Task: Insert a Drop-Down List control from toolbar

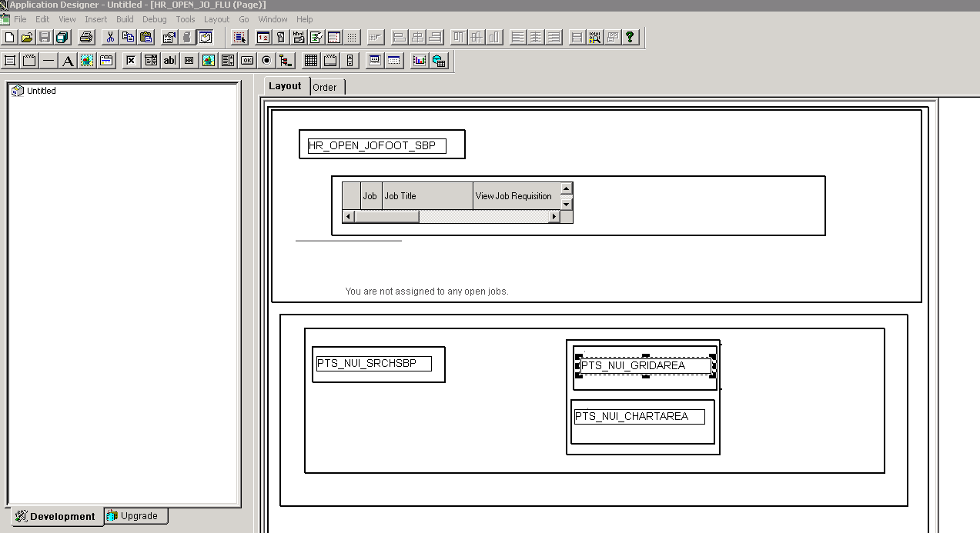Action: point(151,61)
